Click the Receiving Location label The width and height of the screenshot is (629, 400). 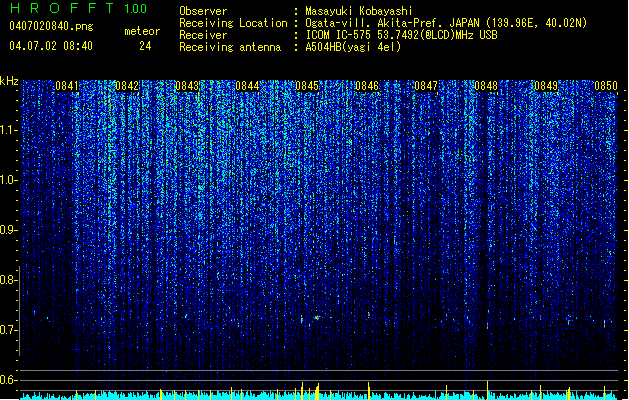tap(233, 23)
